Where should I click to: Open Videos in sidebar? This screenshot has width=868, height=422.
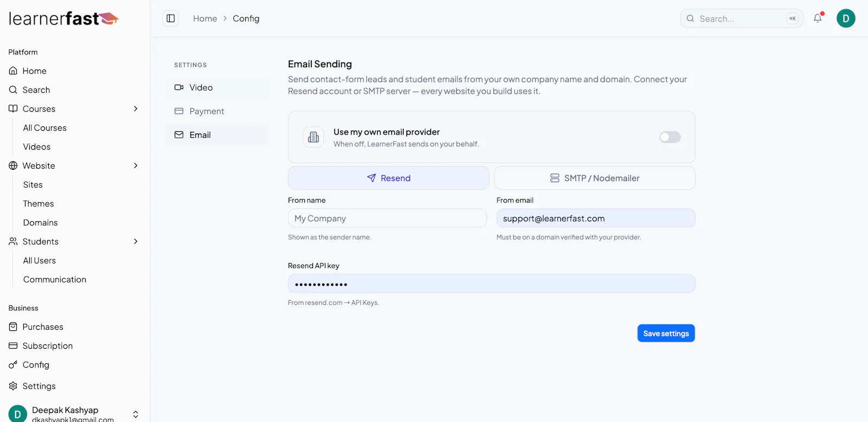37,146
